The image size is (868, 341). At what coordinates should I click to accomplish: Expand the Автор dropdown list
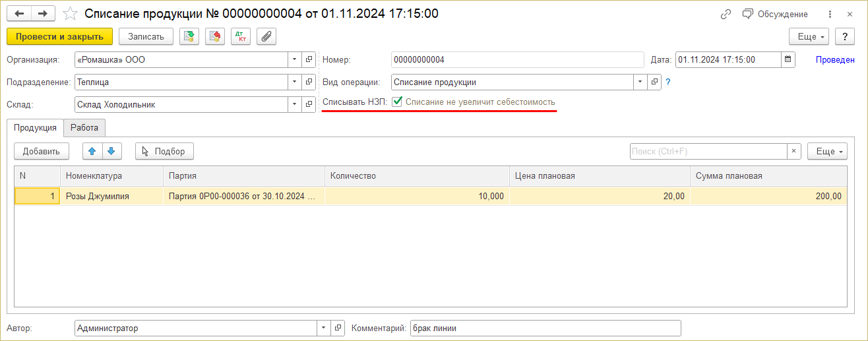323,328
